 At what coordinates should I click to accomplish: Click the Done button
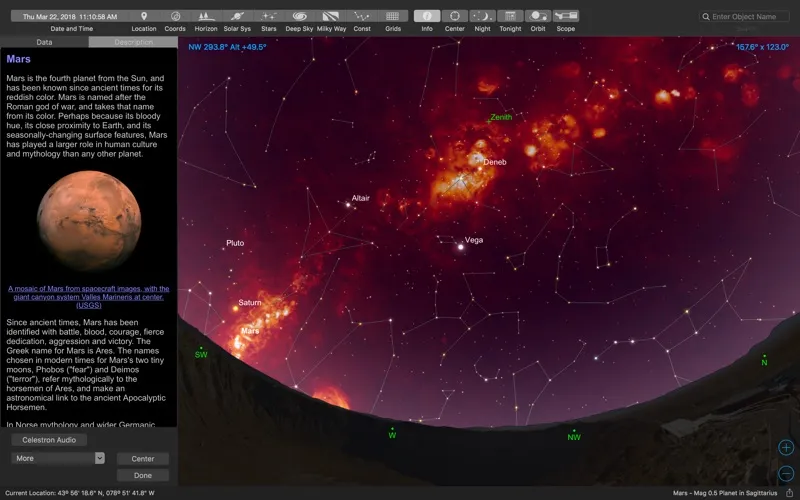pos(143,476)
